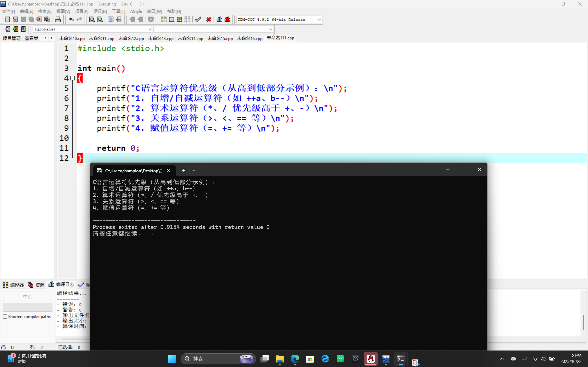Click the Compile four-squares icon

coord(164,19)
